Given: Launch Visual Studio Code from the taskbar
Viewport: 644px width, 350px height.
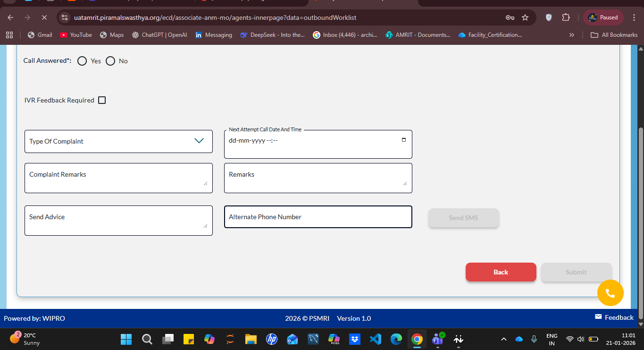Looking at the screenshot, I should pos(375,339).
